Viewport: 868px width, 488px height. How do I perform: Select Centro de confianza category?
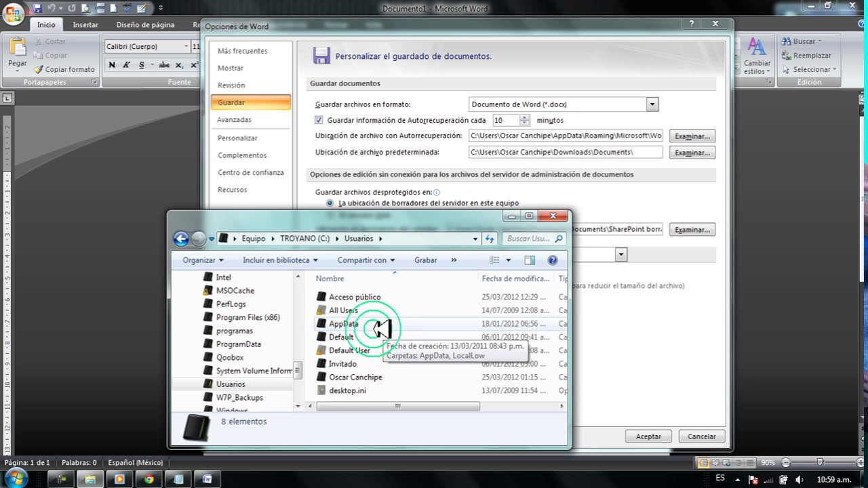250,172
